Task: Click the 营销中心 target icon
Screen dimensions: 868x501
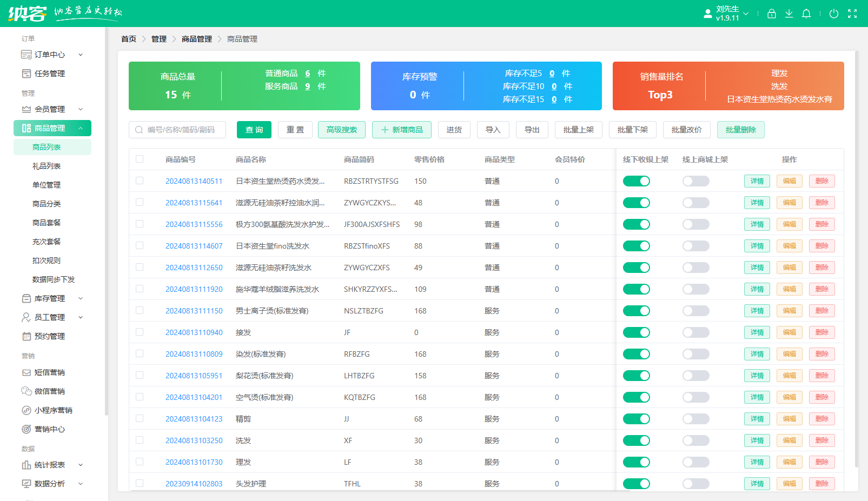Action: 26,429
